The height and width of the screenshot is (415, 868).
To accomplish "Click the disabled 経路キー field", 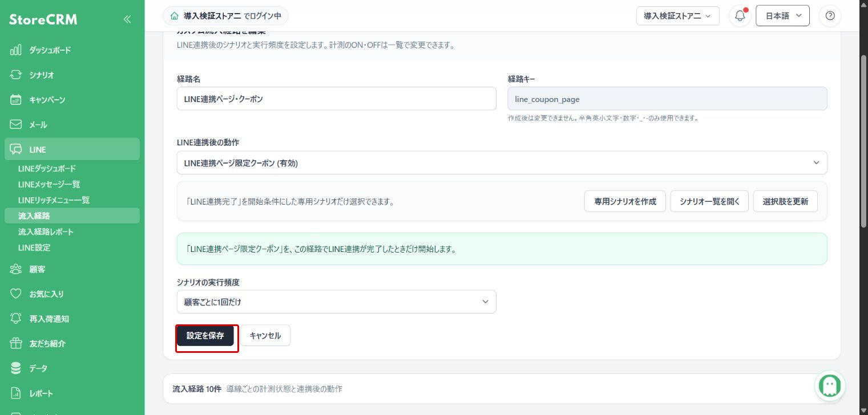I will pos(667,99).
